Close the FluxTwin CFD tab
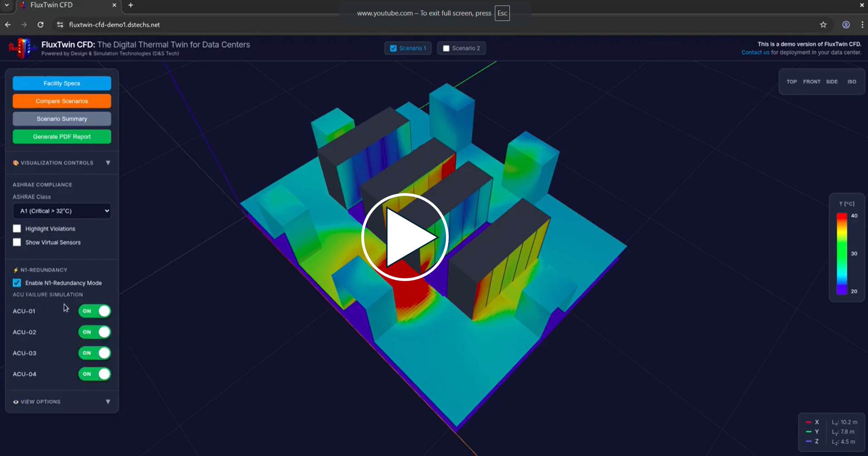Image resolution: width=868 pixels, height=456 pixels. [114, 5]
